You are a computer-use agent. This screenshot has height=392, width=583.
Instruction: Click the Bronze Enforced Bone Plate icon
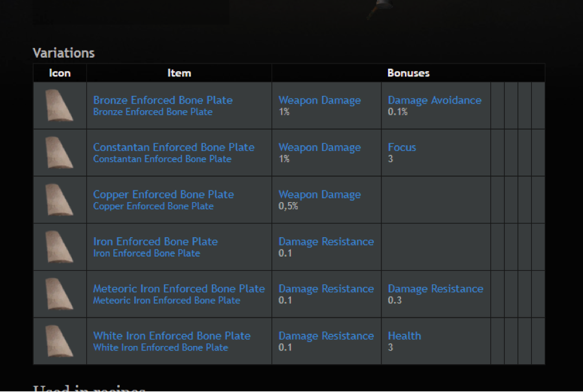tap(59, 105)
